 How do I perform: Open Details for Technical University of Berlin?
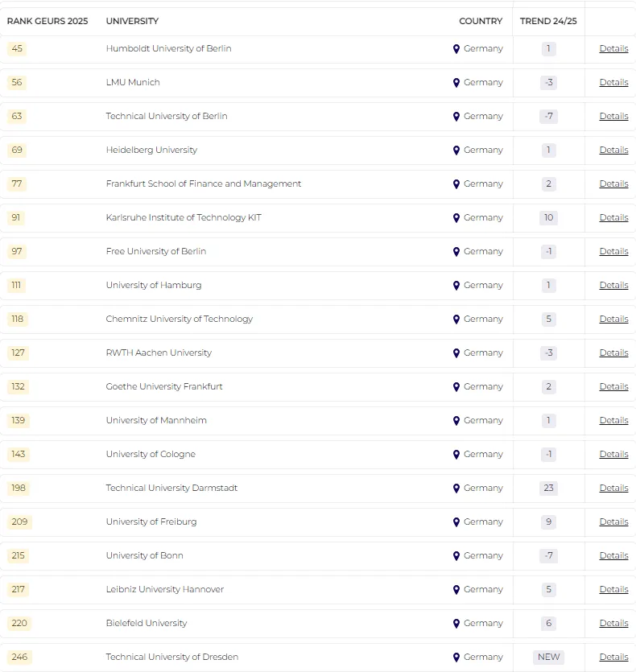[x=613, y=117]
